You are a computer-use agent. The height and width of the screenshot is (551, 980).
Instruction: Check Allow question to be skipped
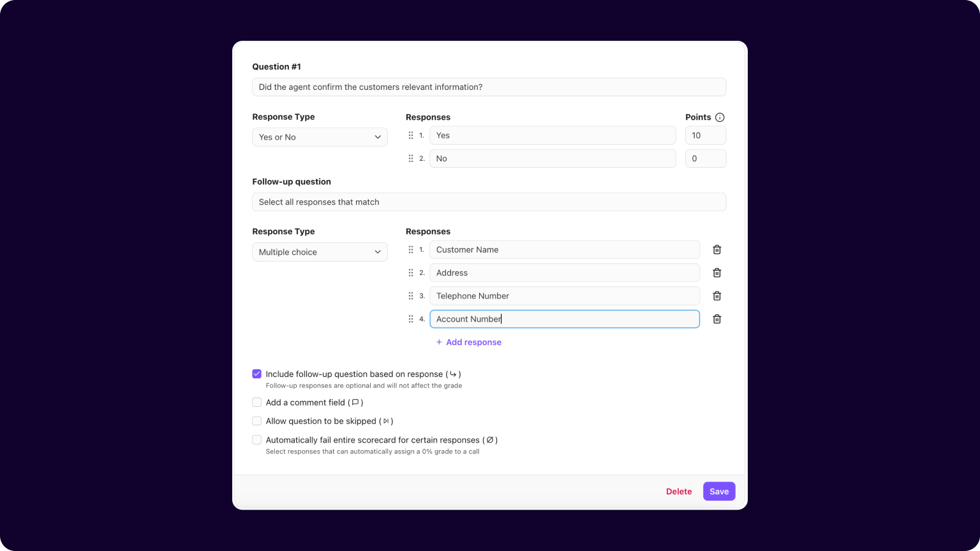[256, 421]
